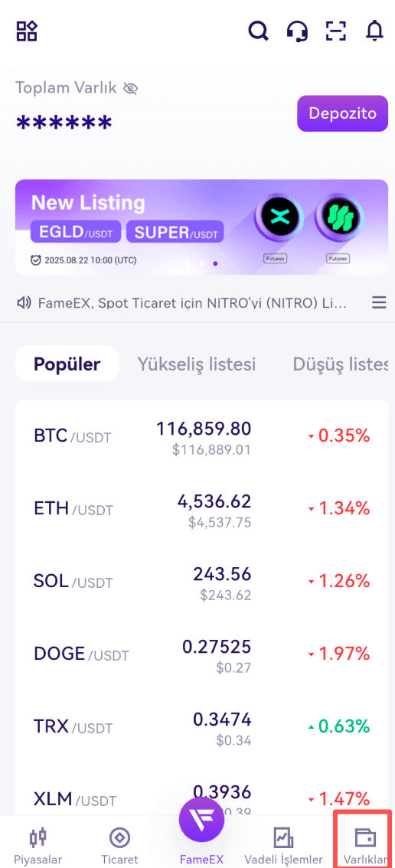Image resolution: width=395 pixels, height=868 pixels.
Task: Launch the QR scan icon
Action: click(336, 31)
